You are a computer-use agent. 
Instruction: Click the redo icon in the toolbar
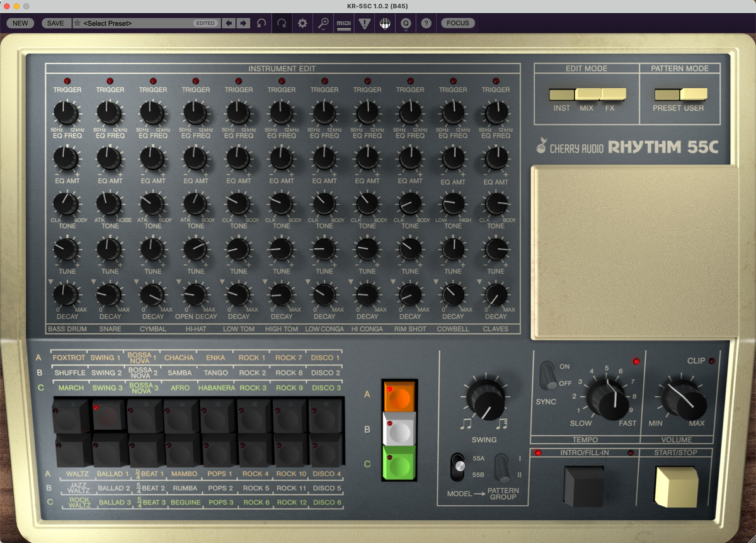(x=281, y=23)
